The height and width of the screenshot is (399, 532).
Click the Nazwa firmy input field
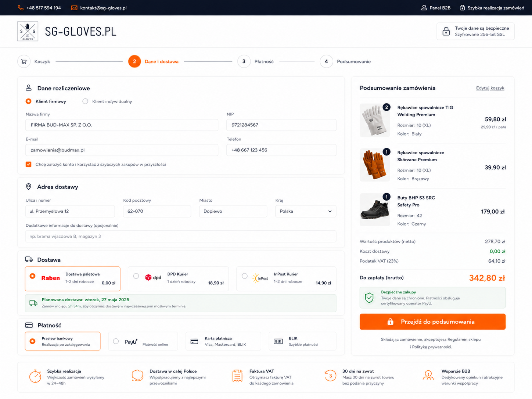pyautogui.click(x=122, y=125)
